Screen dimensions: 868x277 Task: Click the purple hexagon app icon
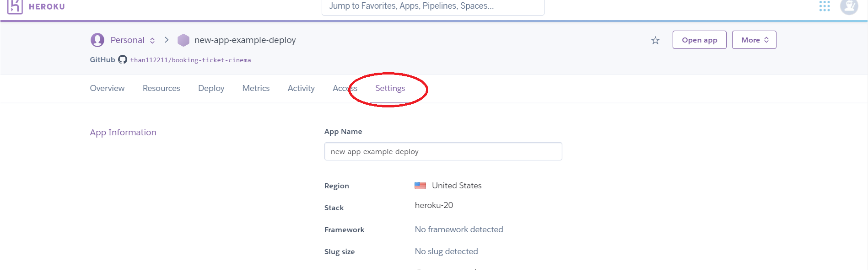point(183,40)
